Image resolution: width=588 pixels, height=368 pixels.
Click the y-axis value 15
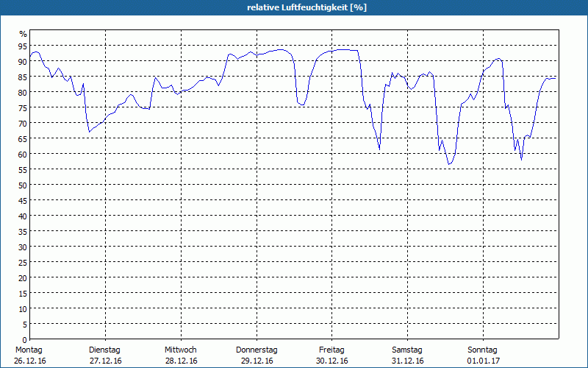coord(23,293)
